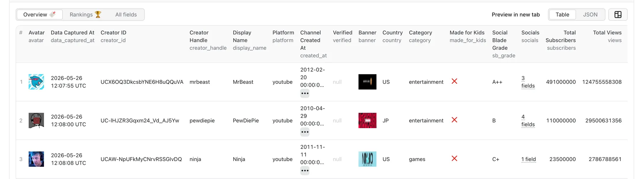Open MrBeast 3 fields socials
This screenshot has width=644, height=179.
coord(528,82)
